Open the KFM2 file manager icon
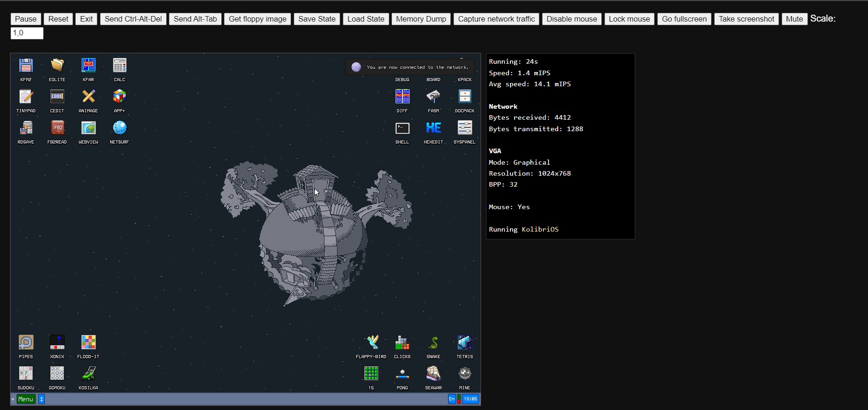 [x=26, y=66]
